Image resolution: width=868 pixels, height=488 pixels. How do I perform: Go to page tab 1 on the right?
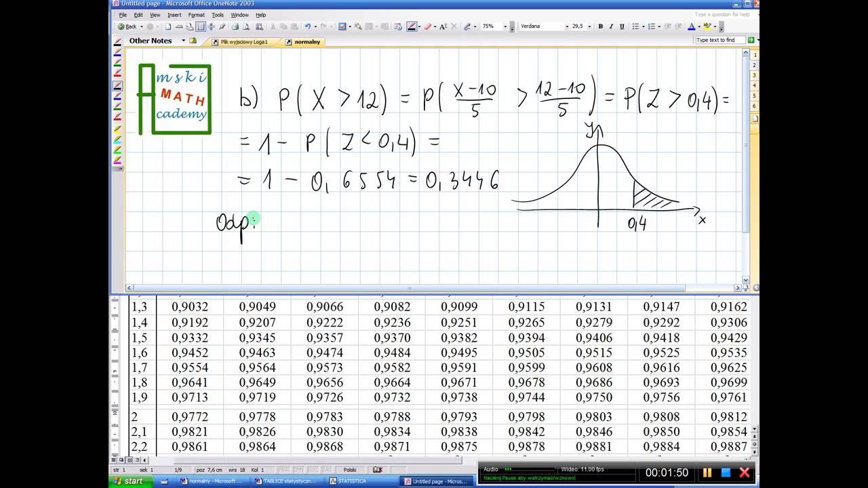pyautogui.click(x=754, y=56)
